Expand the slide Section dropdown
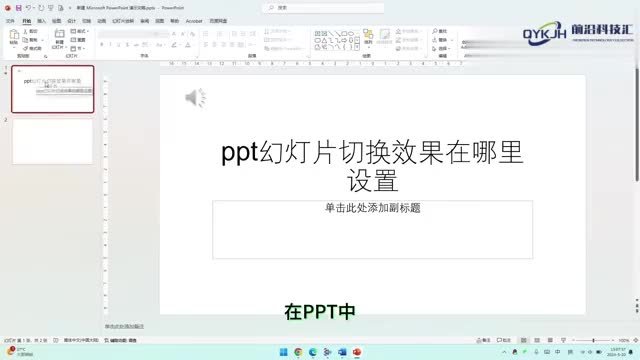640x360 pixels. (78, 49)
